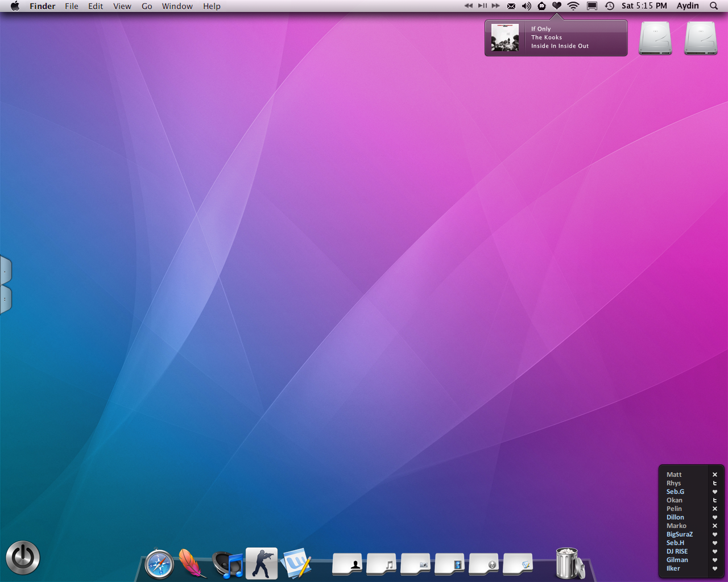Select contact Marko in buddy list
This screenshot has width=728, height=582.
676,526
